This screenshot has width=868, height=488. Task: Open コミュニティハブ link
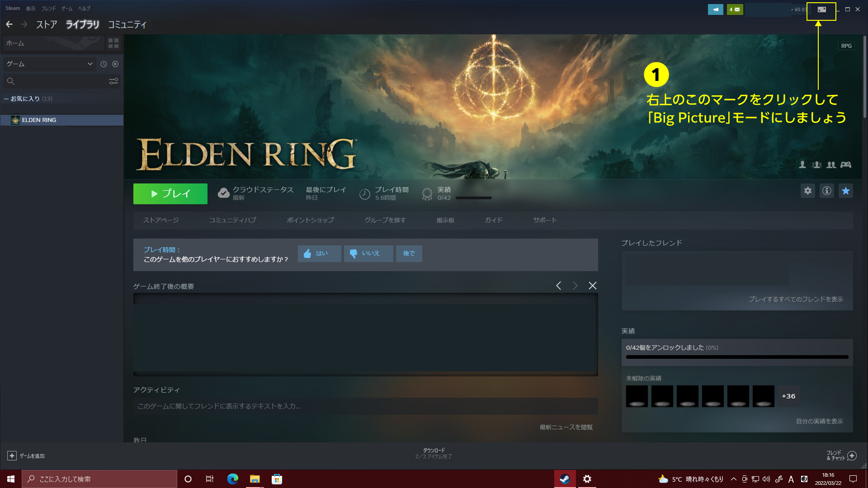(x=232, y=220)
